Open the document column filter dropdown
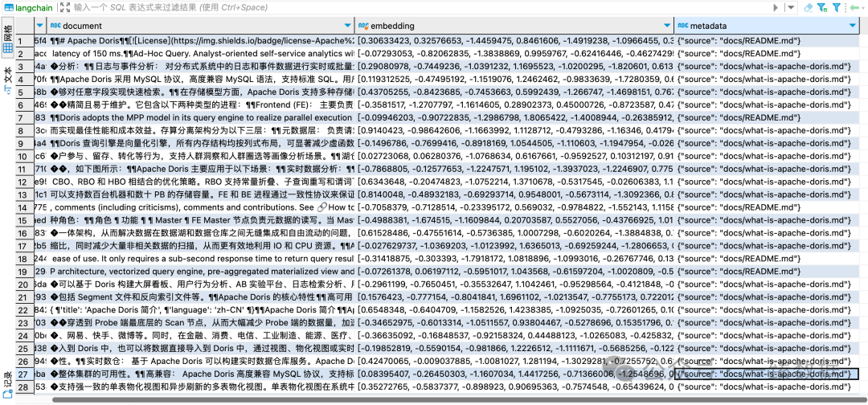Screen dimensions: 868x405 pyautogui.click(x=348, y=26)
